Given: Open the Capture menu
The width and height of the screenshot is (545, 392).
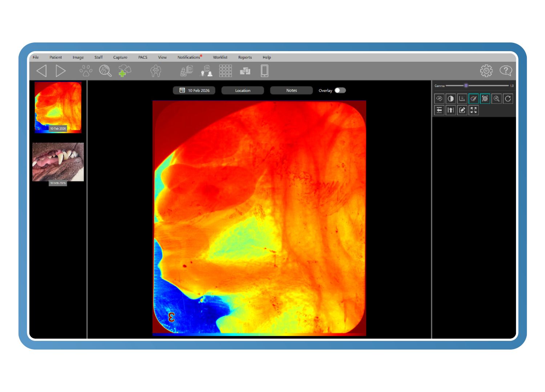Looking at the screenshot, I should (x=120, y=57).
